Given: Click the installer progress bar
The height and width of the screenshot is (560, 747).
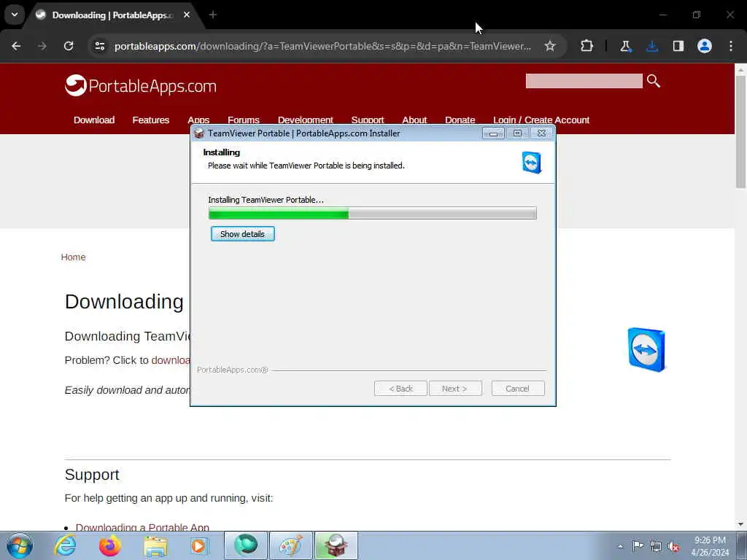Looking at the screenshot, I should click(x=373, y=213).
